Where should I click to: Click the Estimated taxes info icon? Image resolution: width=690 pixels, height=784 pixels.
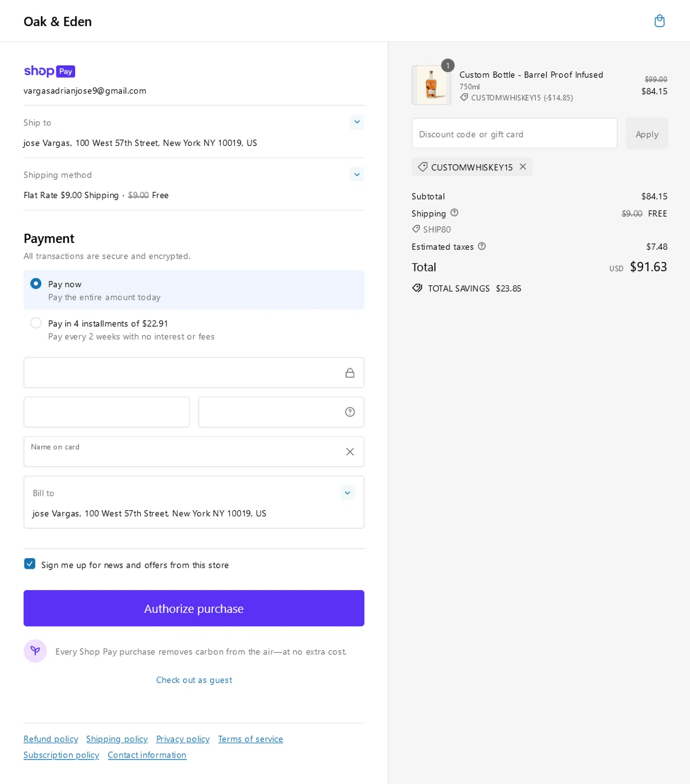coord(482,246)
